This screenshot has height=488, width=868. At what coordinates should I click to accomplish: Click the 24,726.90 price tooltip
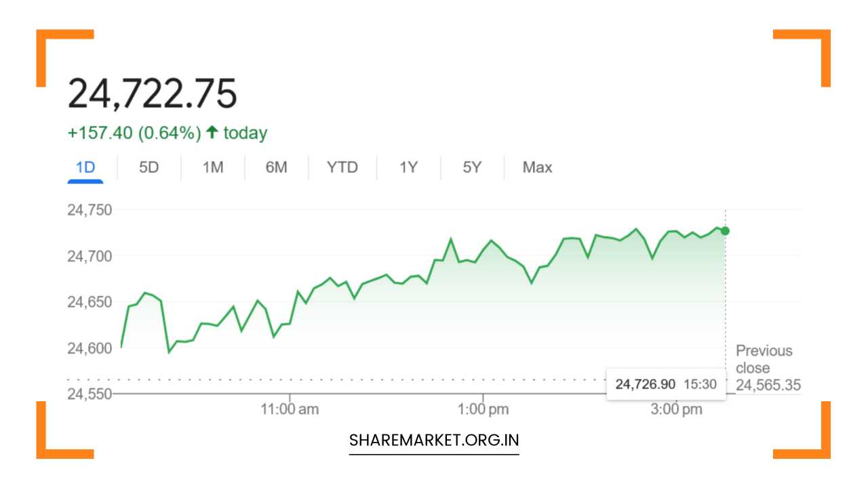click(x=665, y=384)
